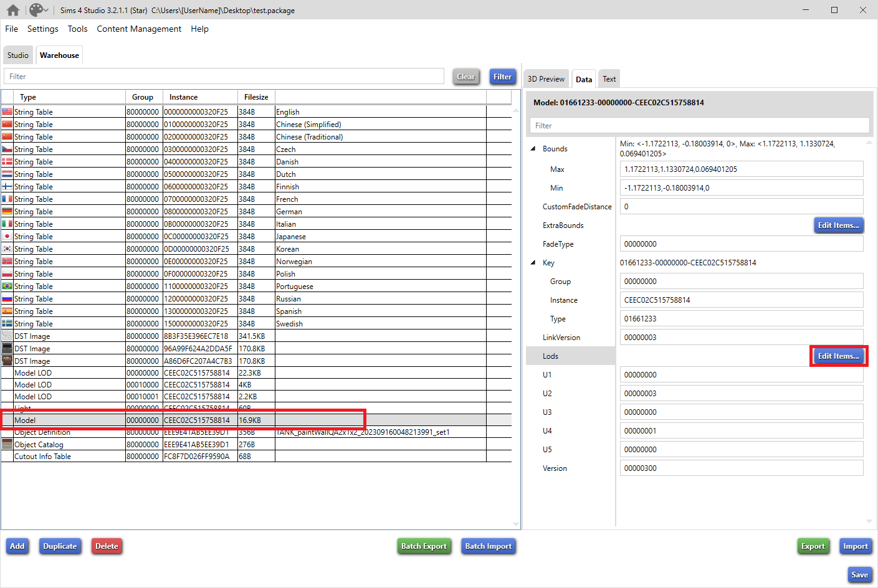Viewport: 878px width, 588px height.
Task: Click the Batch Import button
Action: [489, 546]
